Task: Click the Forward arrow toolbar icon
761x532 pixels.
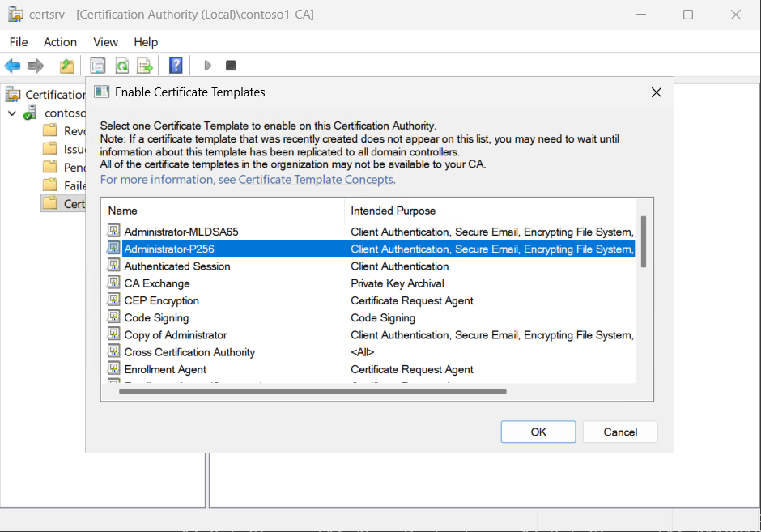Action: point(36,66)
